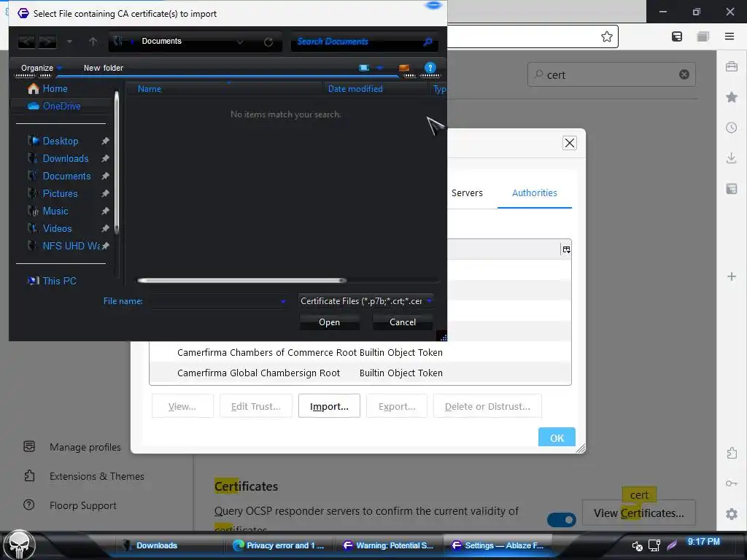Open sidebar settings gear icon
The image size is (747, 560).
(732, 514)
